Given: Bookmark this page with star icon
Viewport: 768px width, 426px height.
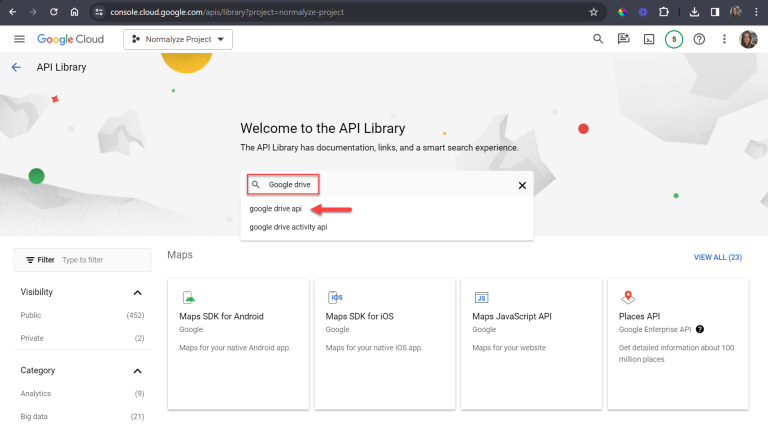Looking at the screenshot, I should tap(593, 12).
